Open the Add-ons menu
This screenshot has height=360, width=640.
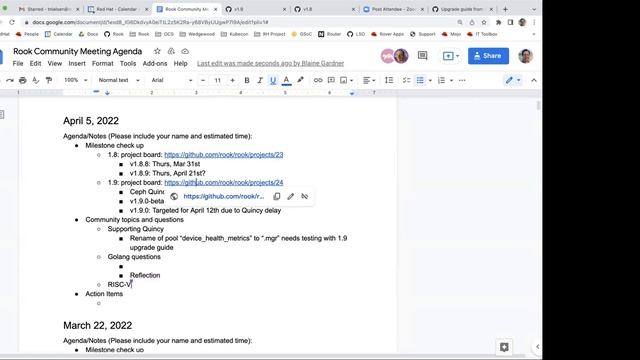tap(155, 63)
